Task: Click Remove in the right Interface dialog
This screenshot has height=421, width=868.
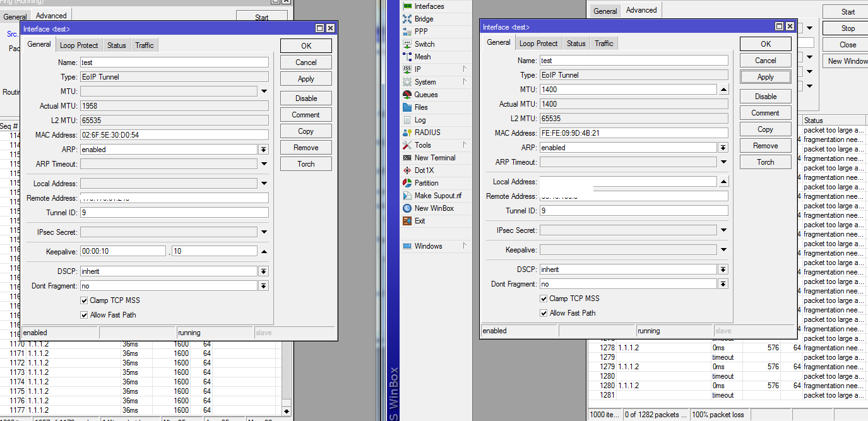Action: point(766,146)
